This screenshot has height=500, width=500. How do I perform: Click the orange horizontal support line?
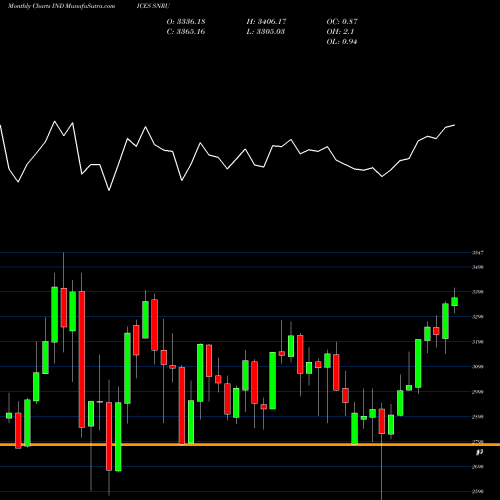250,445
